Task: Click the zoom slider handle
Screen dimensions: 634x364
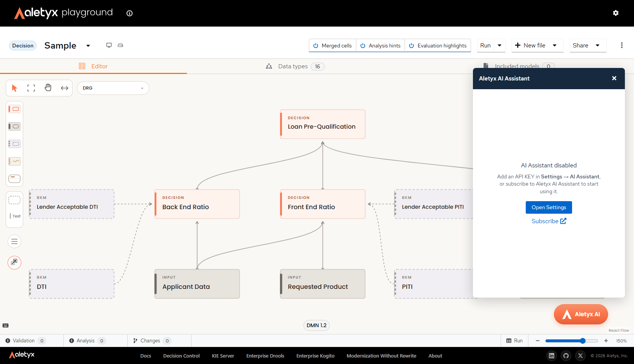Action: tap(583, 341)
